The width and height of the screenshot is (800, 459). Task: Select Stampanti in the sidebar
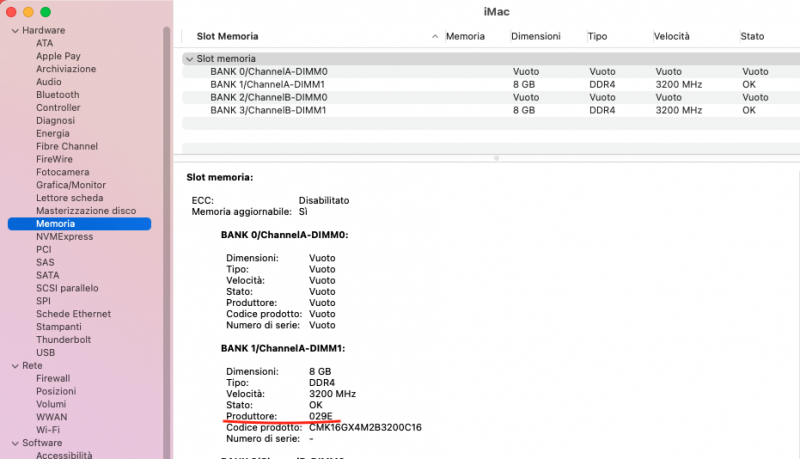click(x=59, y=327)
